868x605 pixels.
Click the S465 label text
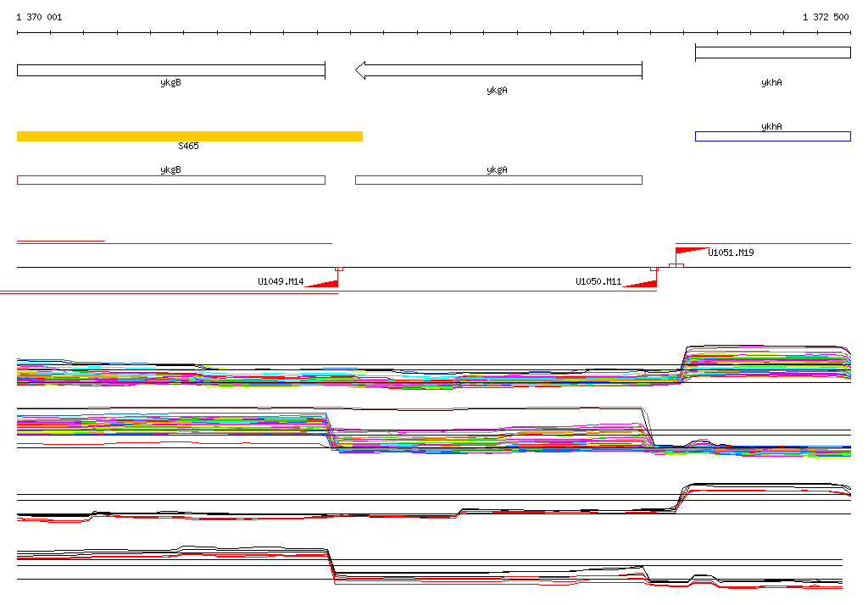pyautogui.click(x=188, y=146)
